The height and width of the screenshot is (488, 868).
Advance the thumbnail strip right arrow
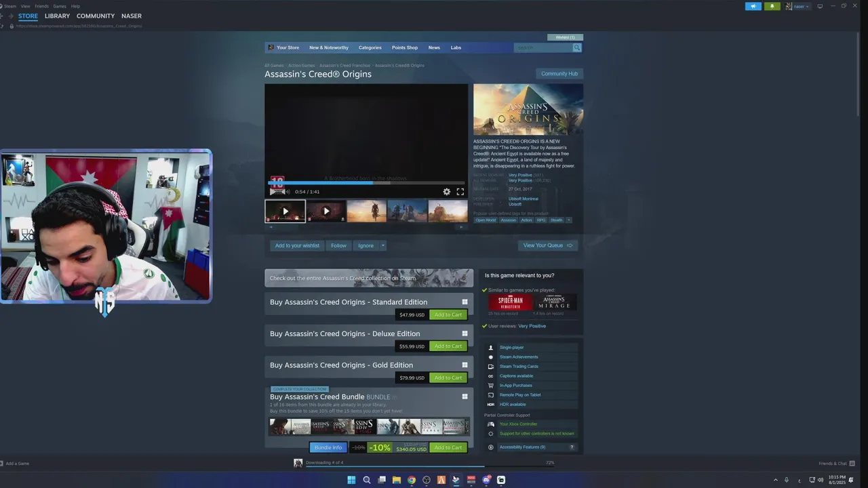462,227
